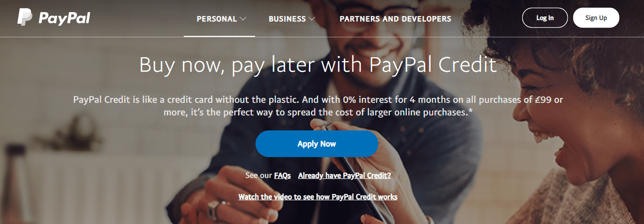Image resolution: width=644 pixels, height=224 pixels.
Task: Click the white Sign Up button
Action: [596, 18]
